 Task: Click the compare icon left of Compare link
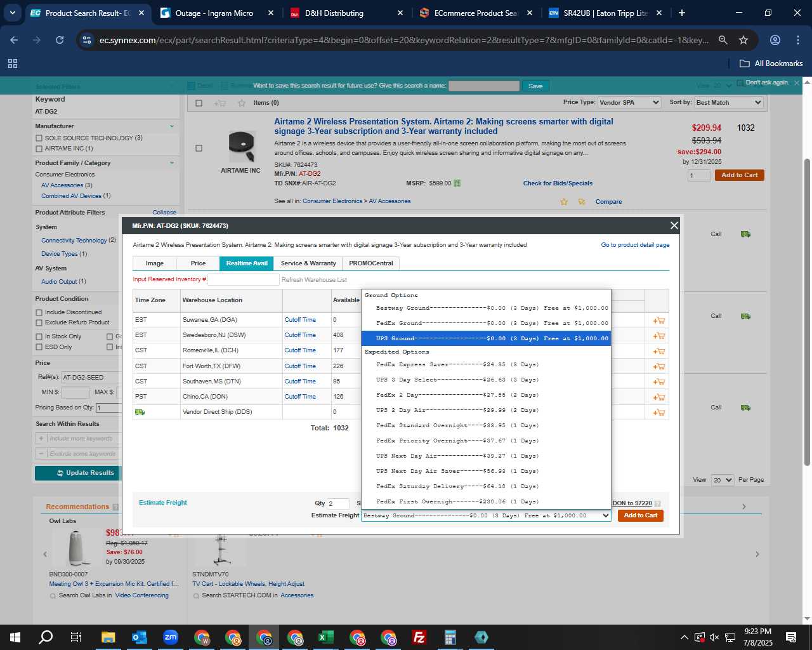582,202
